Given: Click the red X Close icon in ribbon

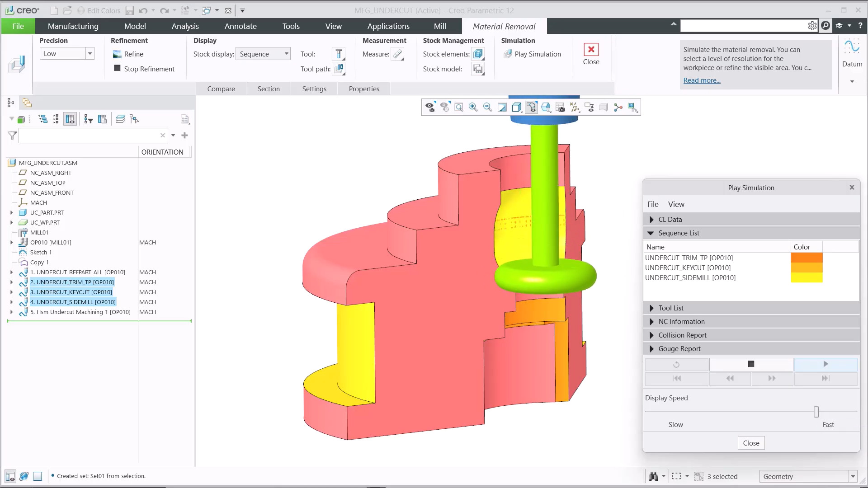Looking at the screenshot, I should pyautogui.click(x=591, y=49).
